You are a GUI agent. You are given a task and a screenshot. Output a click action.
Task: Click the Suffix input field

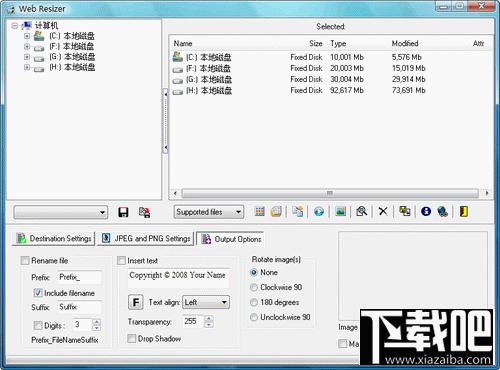point(79,307)
